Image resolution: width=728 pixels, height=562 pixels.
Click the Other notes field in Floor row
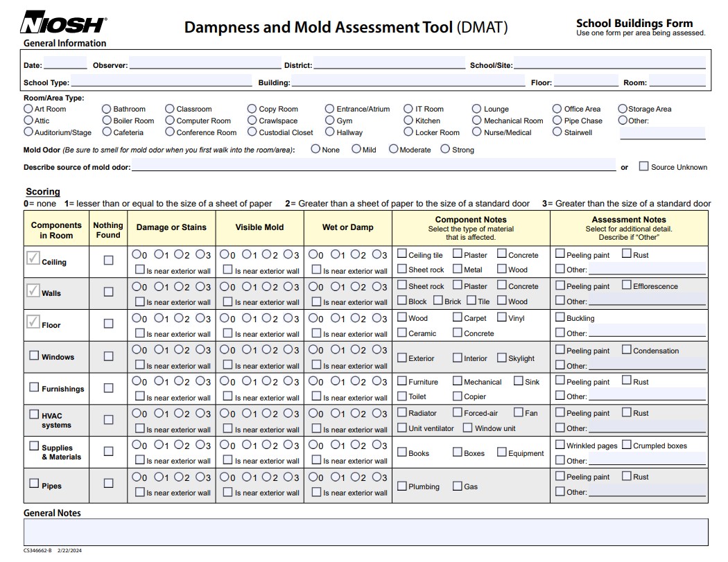647,331
